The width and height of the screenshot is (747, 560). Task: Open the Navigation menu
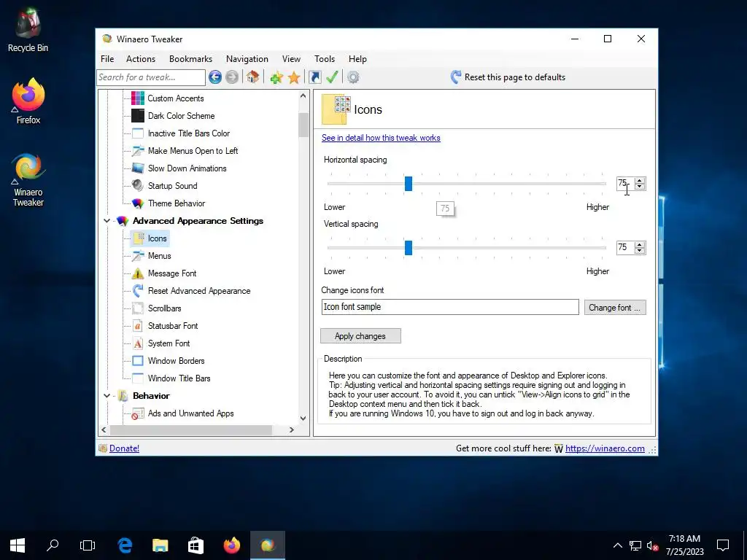point(247,59)
